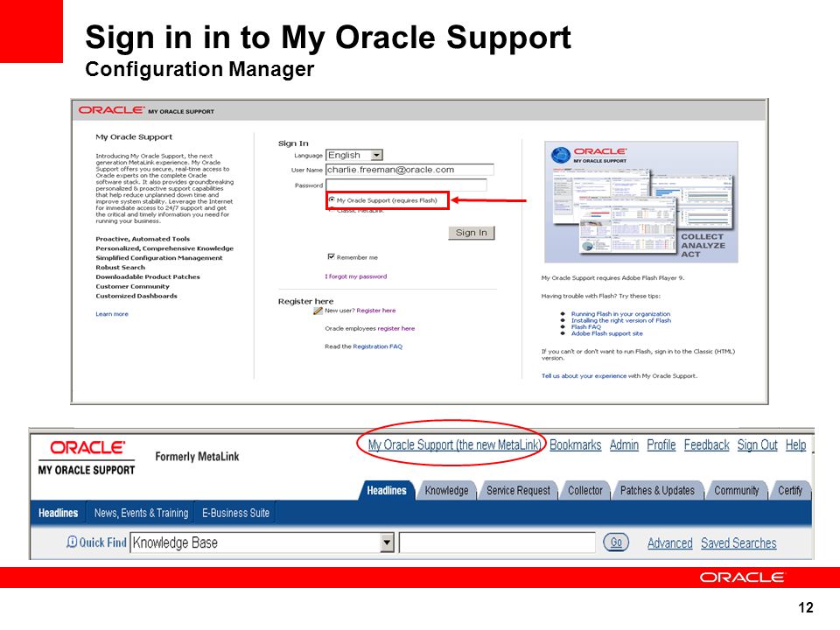Switch to the Service Request tab

pyautogui.click(x=518, y=491)
